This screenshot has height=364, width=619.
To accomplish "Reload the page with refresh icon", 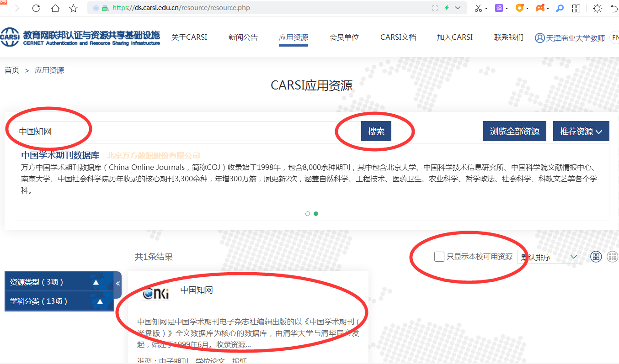I will coord(36,8).
